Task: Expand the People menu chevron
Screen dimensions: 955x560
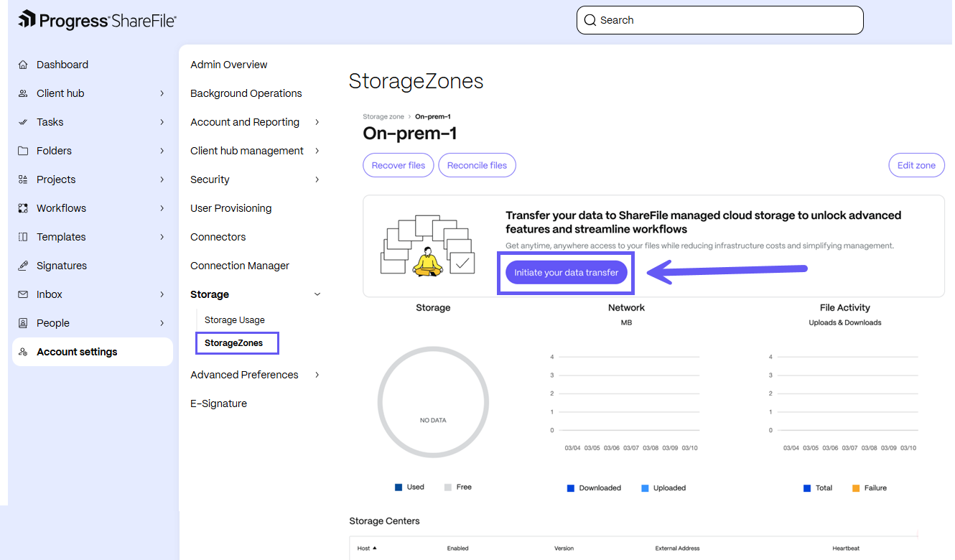Action: [x=162, y=323]
